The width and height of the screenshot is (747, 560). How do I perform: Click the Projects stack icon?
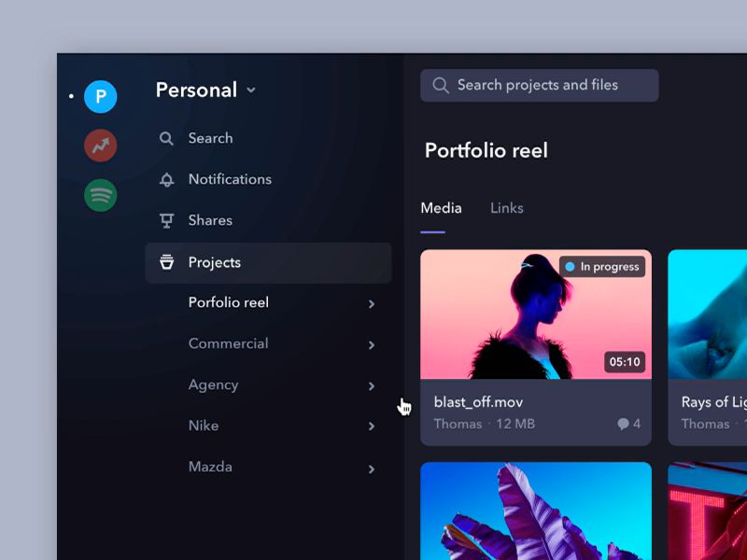[166, 262]
